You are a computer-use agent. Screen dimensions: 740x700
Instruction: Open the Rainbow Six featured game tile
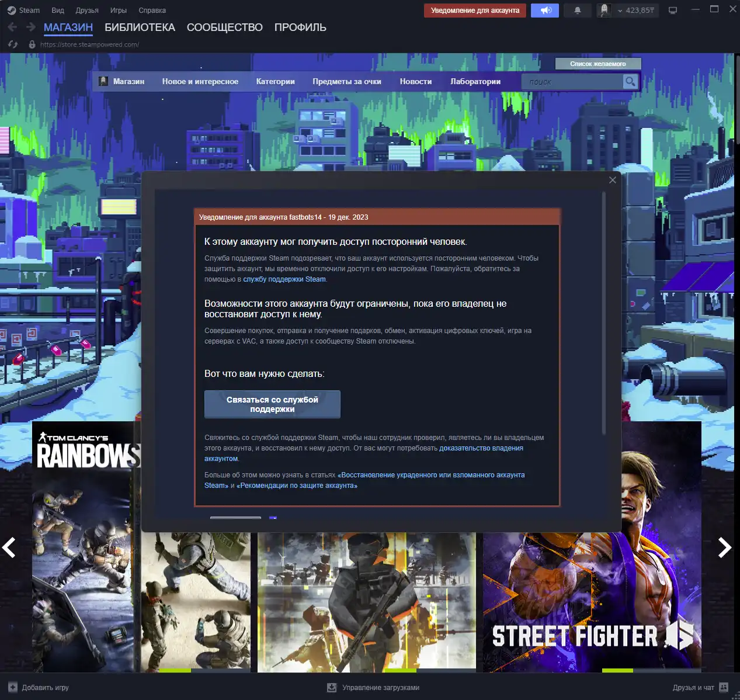click(86, 546)
